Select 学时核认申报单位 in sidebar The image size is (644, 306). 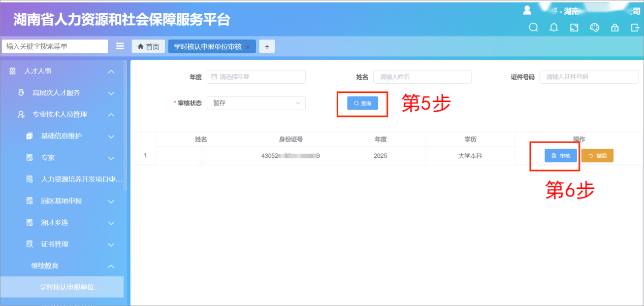pos(70,287)
